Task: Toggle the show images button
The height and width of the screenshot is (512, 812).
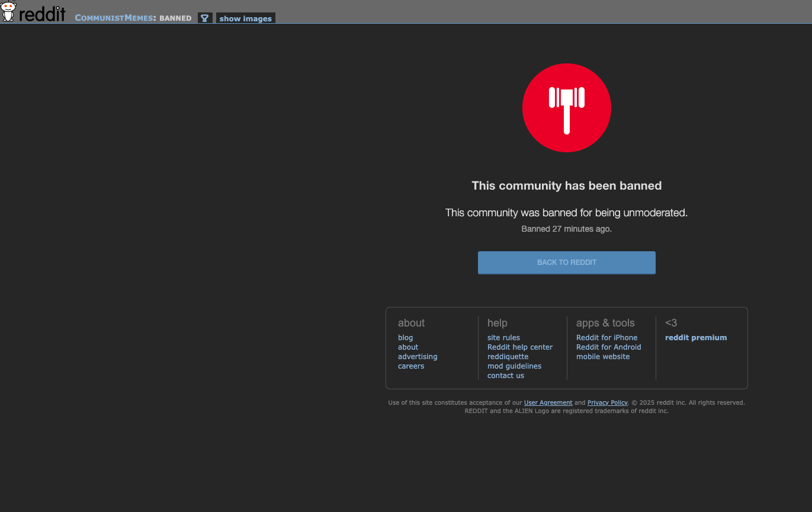Action: (x=245, y=18)
